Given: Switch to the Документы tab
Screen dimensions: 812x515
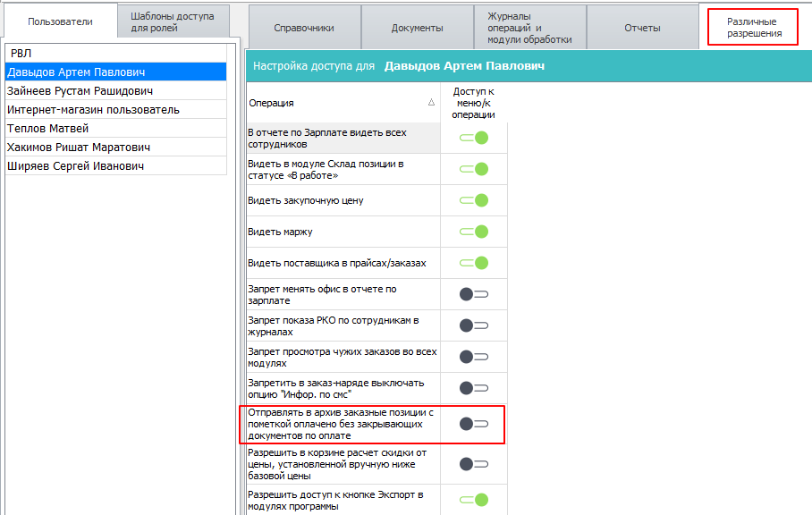Looking at the screenshot, I should (417, 28).
